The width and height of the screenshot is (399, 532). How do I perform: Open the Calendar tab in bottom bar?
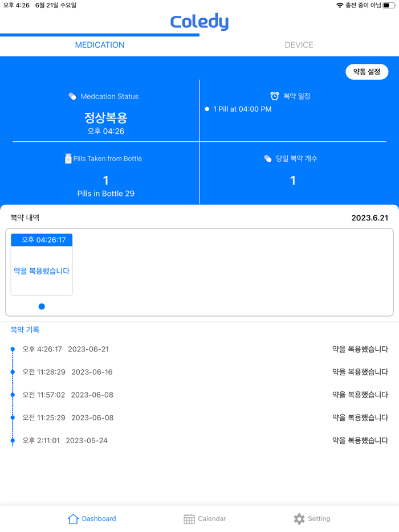click(x=205, y=518)
